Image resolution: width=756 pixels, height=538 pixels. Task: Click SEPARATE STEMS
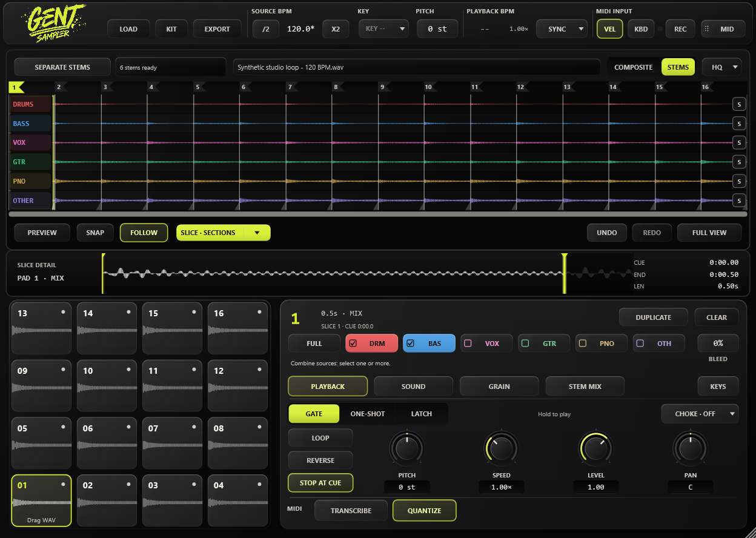click(x=62, y=67)
